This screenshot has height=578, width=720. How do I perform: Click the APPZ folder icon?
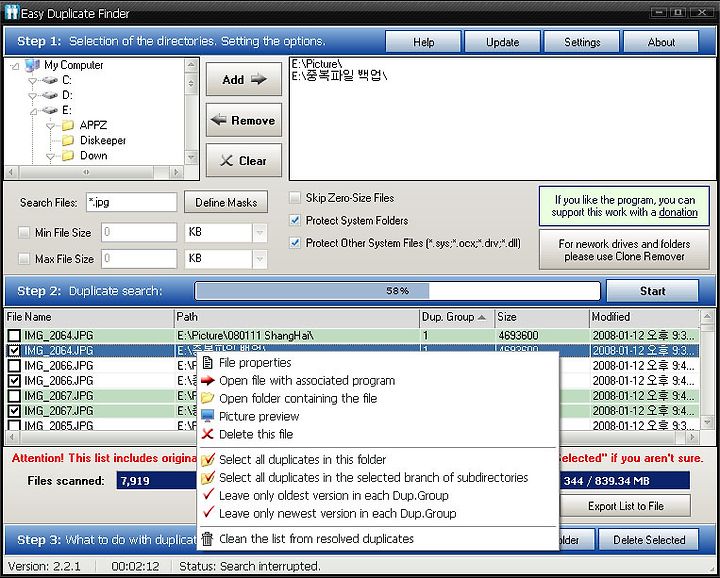(x=68, y=125)
